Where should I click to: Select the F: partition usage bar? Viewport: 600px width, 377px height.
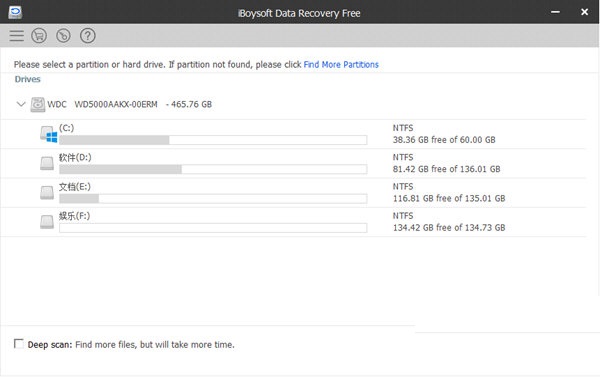point(213,228)
